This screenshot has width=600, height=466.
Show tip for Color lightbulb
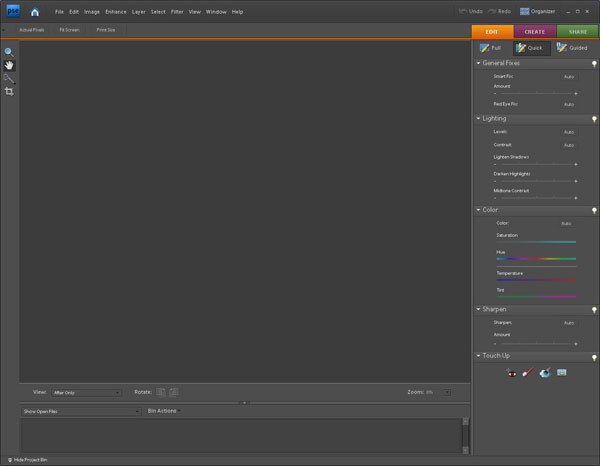594,211
